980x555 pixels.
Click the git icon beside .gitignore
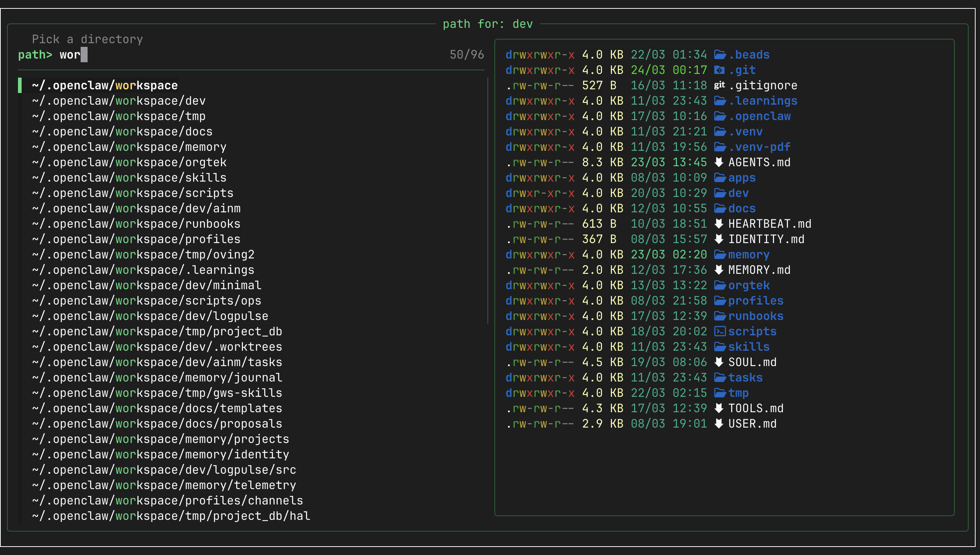tap(719, 85)
